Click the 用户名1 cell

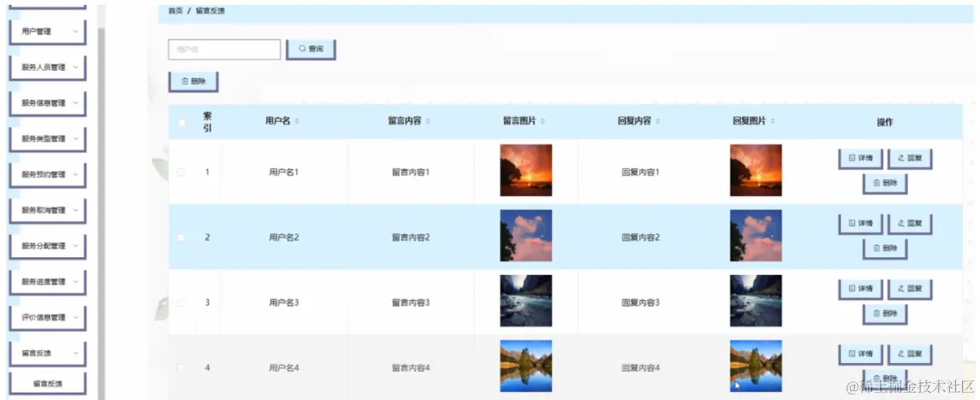point(284,172)
